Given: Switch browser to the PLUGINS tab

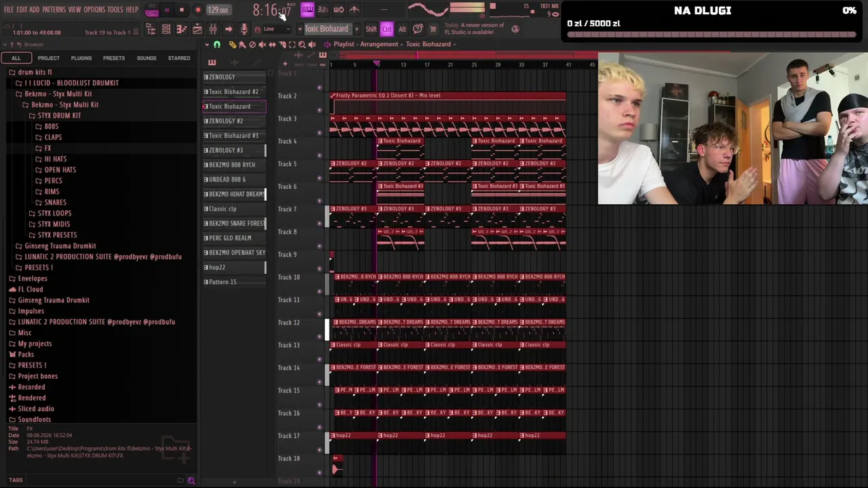Looking at the screenshot, I should [81, 58].
